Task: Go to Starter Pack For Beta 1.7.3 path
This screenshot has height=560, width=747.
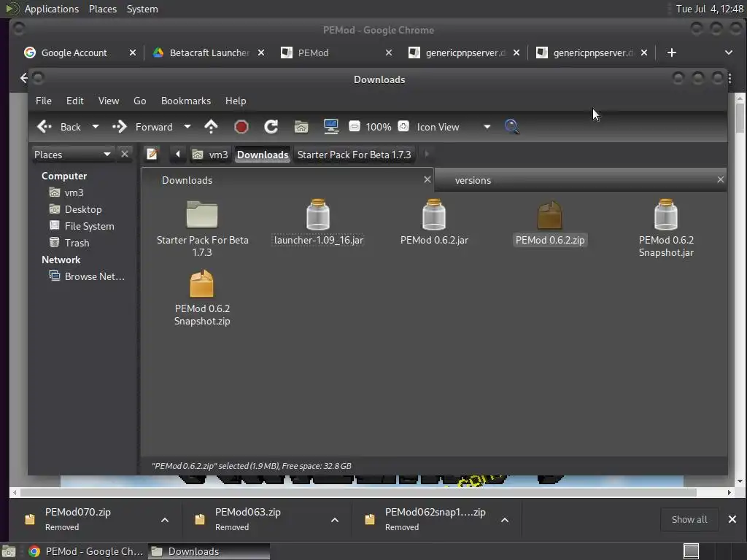Action: pos(354,155)
